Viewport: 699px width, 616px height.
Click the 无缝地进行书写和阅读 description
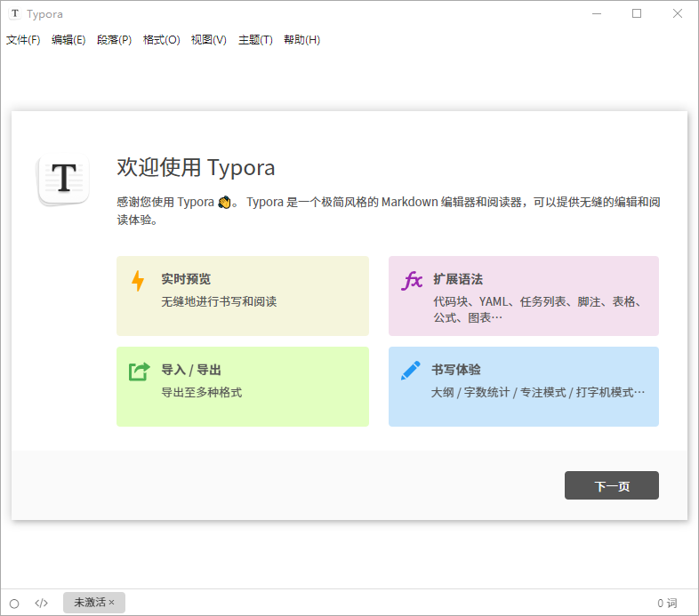[x=219, y=301]
